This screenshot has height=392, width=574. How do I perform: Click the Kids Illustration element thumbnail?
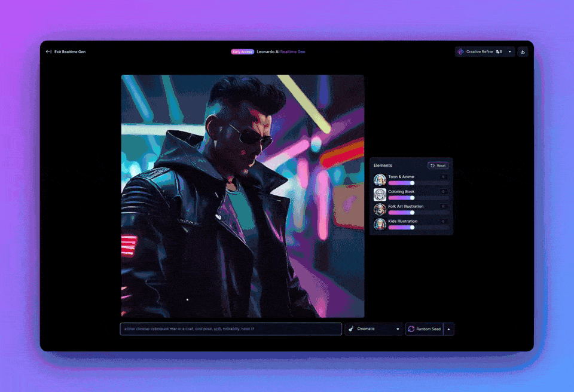[380, 224]
